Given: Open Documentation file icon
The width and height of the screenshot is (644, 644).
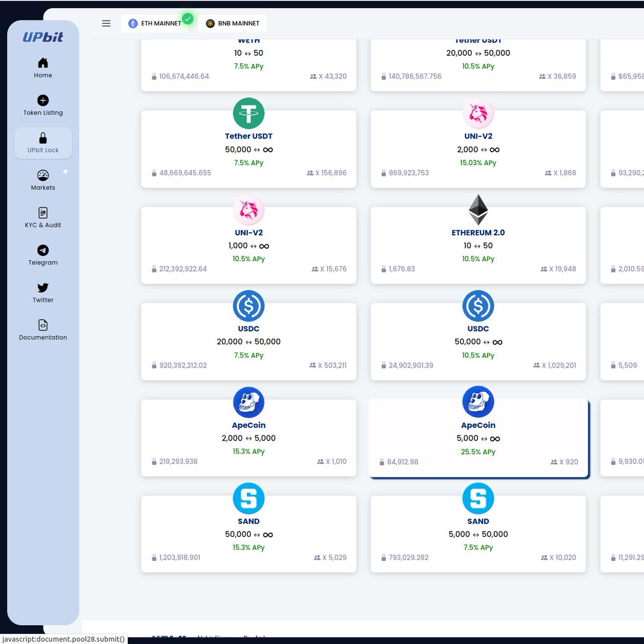Looking at the screenshot, I should [x=43, y=325].
